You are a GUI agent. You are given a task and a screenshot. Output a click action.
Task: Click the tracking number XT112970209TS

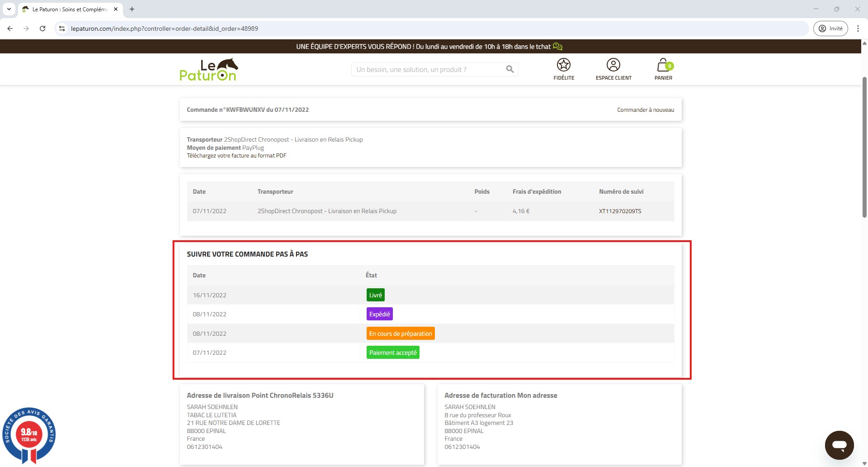point(620,211)
